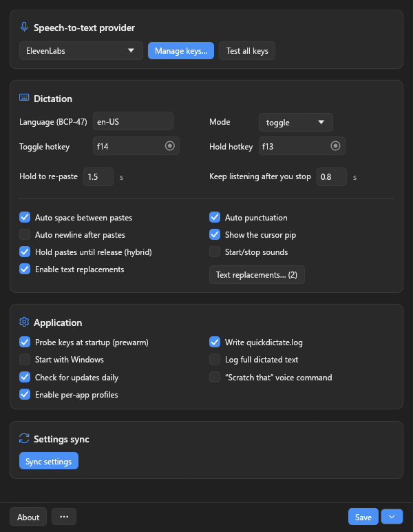Click the gear icon beside Application heading
Viewport: 413px width, 532px height.
[24, 322]
